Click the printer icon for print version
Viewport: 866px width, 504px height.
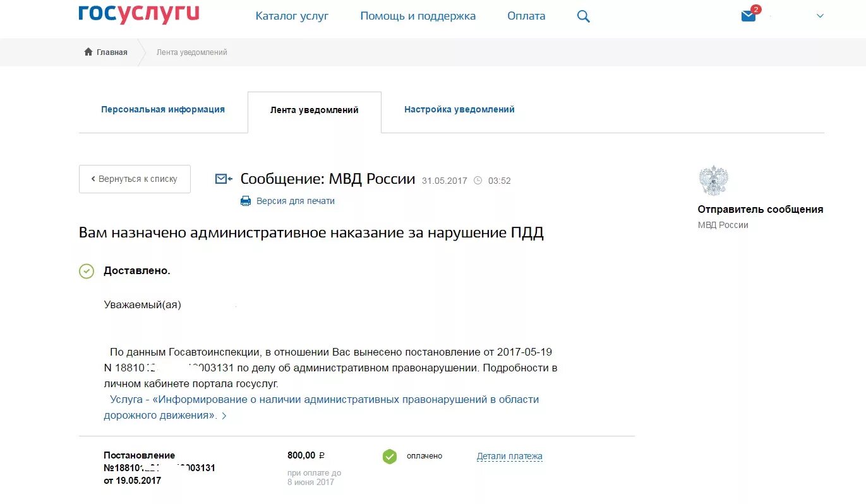246,201
